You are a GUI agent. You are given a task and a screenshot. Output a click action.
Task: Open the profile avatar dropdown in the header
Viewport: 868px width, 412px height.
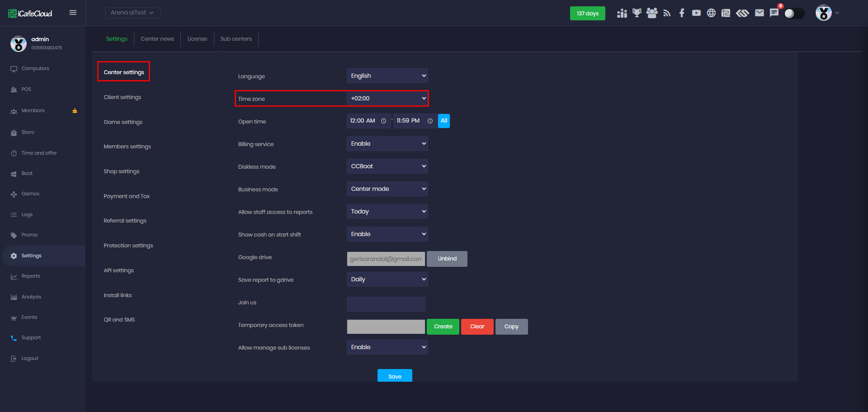click(x=827, y=13)
